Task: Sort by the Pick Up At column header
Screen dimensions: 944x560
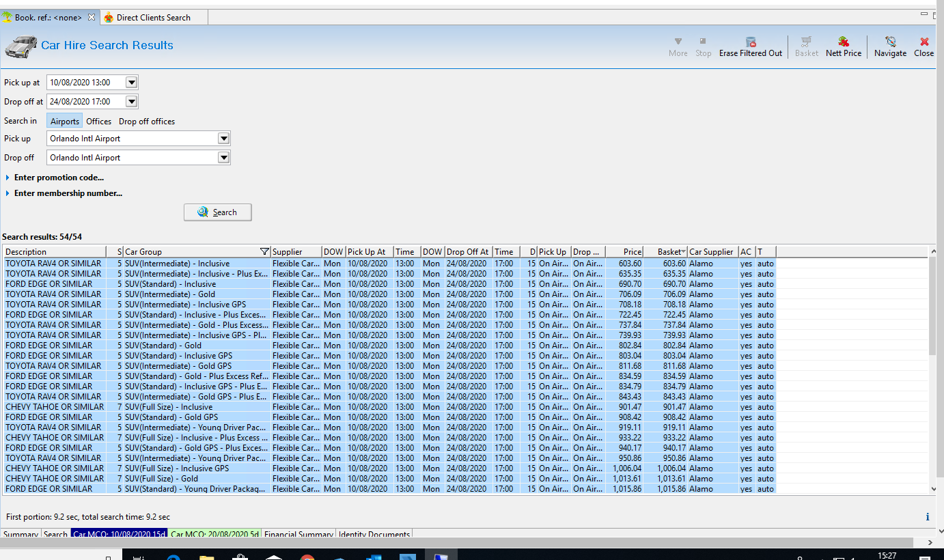Action: pyautogui.click(x=370, y=252)
